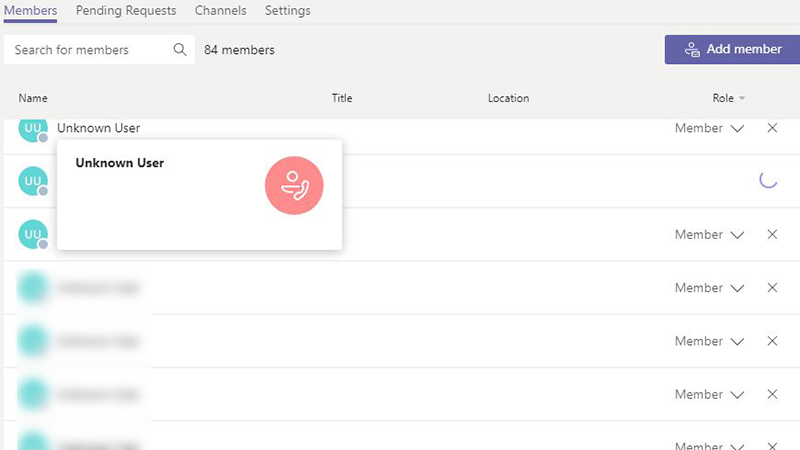Click the Title column header
This screenshot has height=450, width=800.
pos(342,98)
